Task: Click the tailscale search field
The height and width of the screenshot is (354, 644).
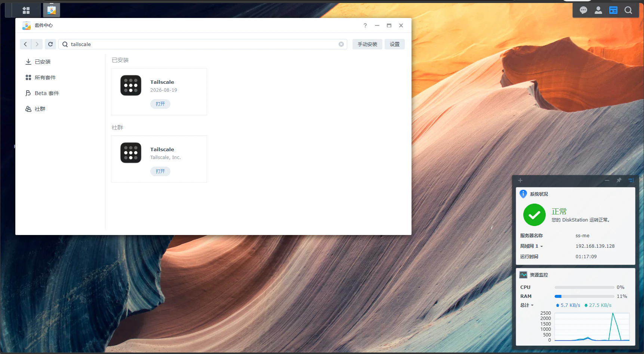Action: (x=203, y=44)
